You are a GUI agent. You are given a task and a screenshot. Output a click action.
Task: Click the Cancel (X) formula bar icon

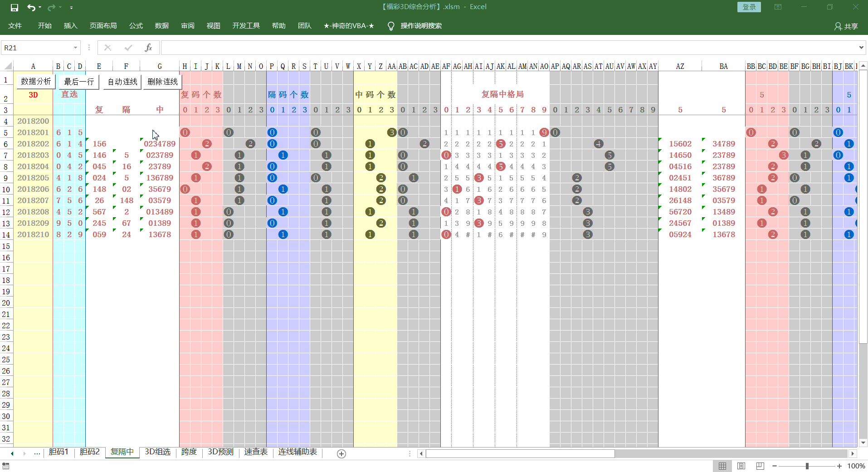tap(107, 48)
